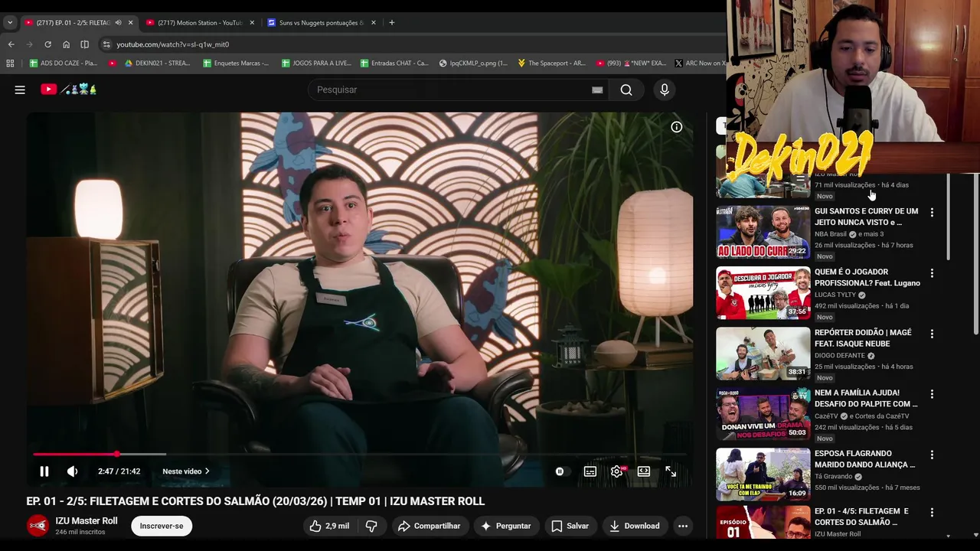980x551 pixels.
Task: Open the 'Enquetes Marcas' bookmark
Action: (x=236, y=64)
